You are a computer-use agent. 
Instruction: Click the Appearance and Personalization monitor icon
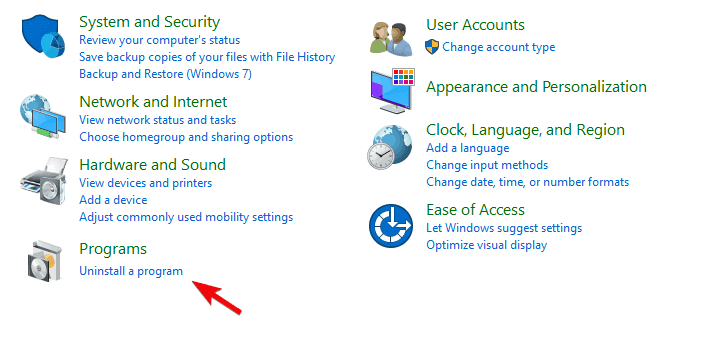click(x=393, y=91)
